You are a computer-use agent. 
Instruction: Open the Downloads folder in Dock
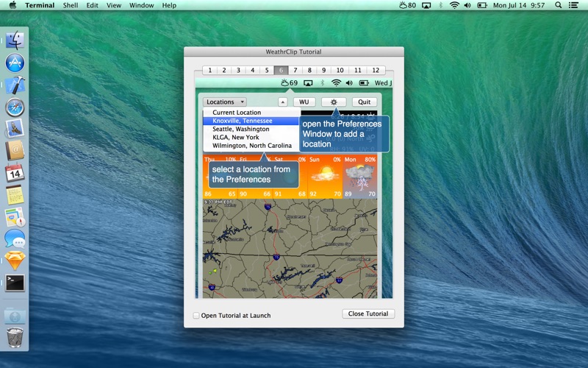coord(15,316)
